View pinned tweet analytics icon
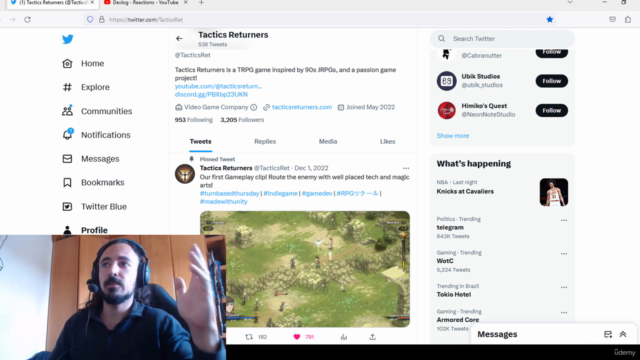Screen dimensions: 640x360 click(344, 337)
